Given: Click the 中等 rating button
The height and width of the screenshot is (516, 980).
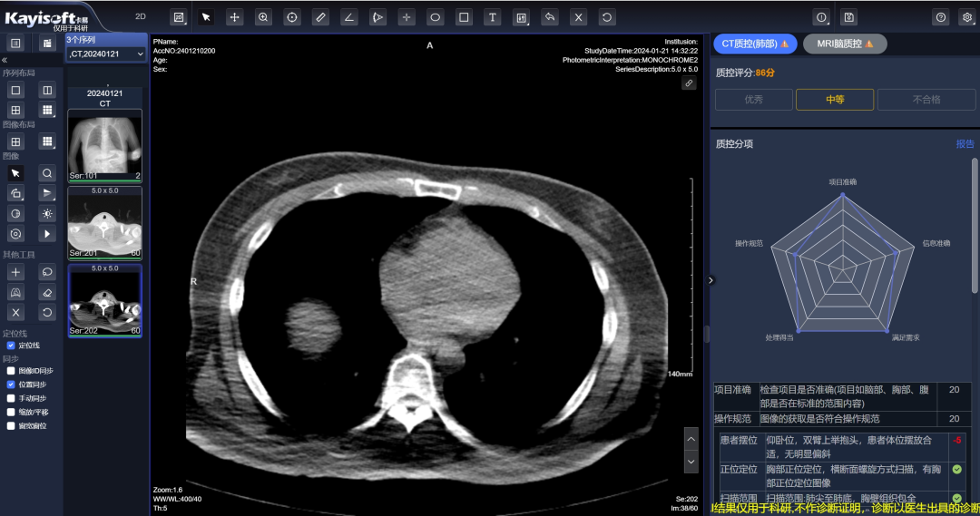Looking at the screenshot, I should click(x=835, y=100).
